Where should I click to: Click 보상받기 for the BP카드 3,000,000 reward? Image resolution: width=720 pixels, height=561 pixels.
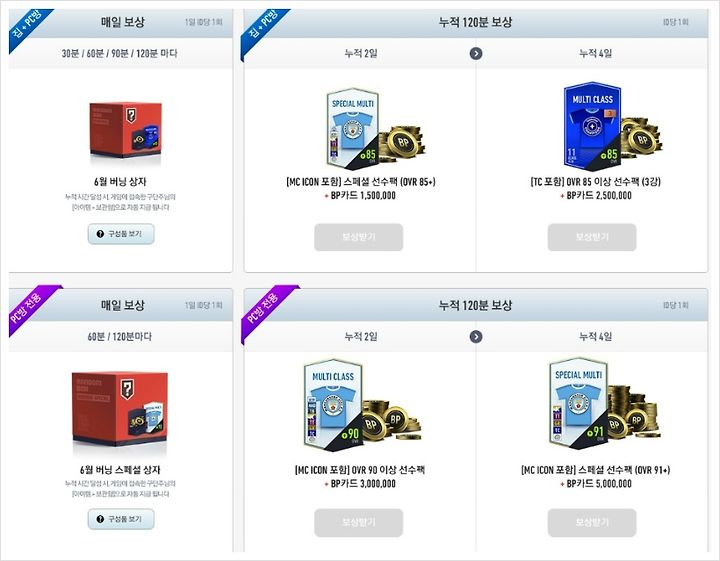[359, 523]
